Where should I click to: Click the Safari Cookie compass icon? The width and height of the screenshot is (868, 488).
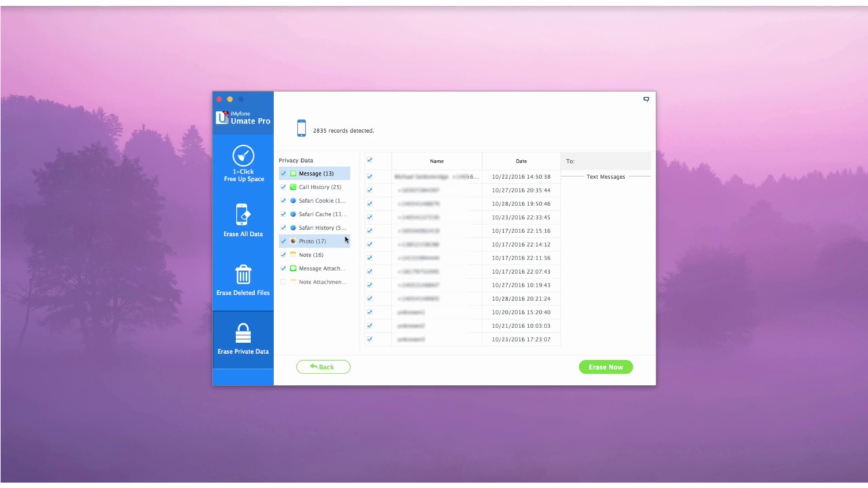(x=293, y=201)
